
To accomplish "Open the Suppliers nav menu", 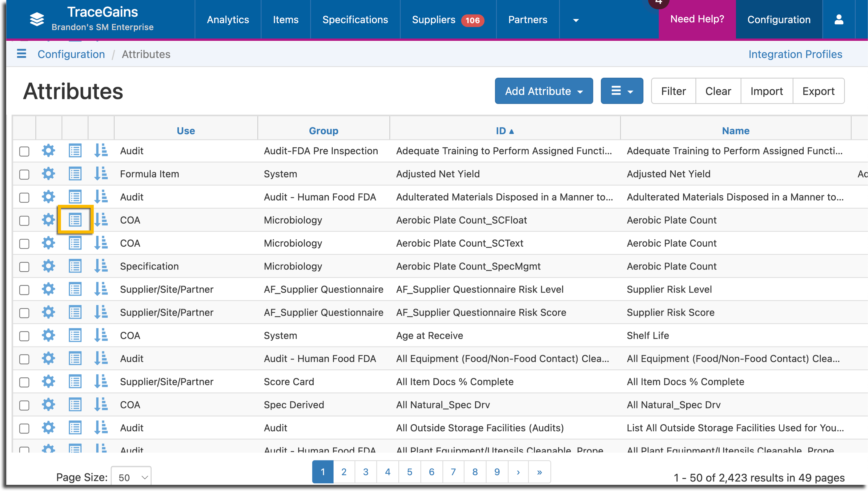I will pos(434,19).
